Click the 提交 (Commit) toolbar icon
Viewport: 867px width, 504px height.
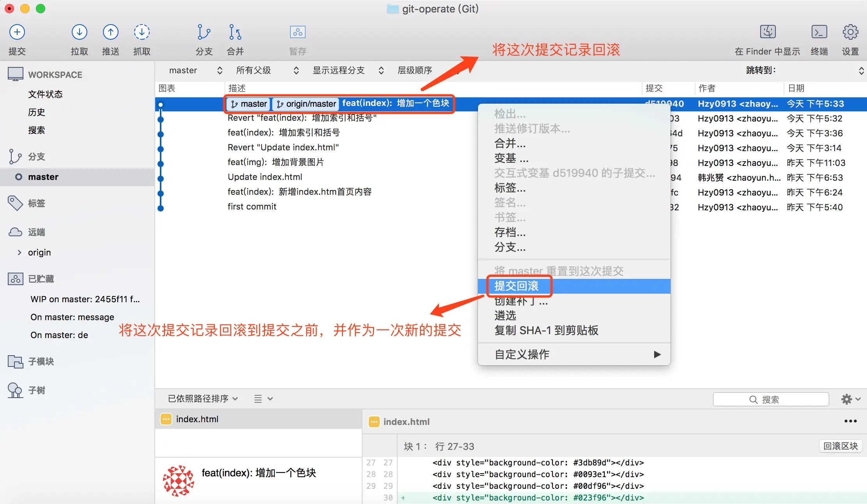click(x=17, y=32)
